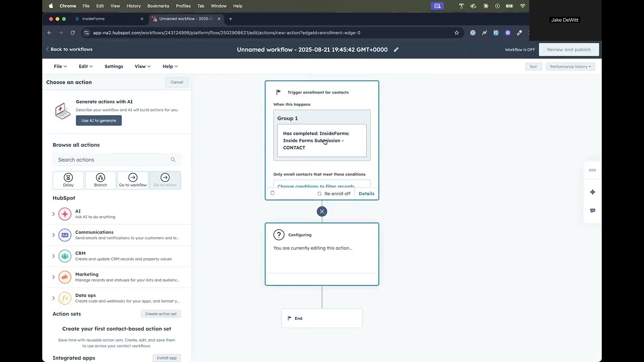Click the Wi-Fi icon in menu bar
The image size is (644, 362).
(x=523, y=6)
